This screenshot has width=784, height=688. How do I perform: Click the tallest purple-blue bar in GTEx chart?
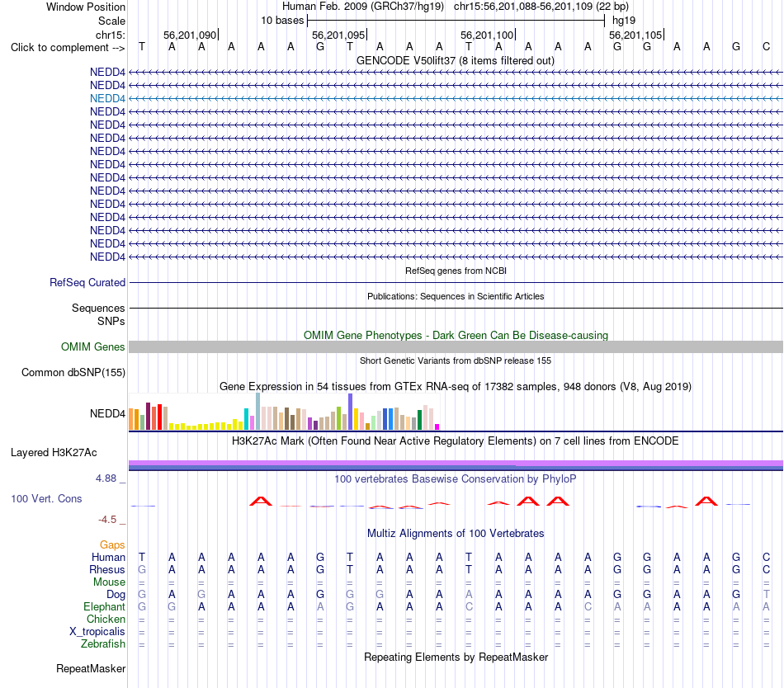coord(351,412)
